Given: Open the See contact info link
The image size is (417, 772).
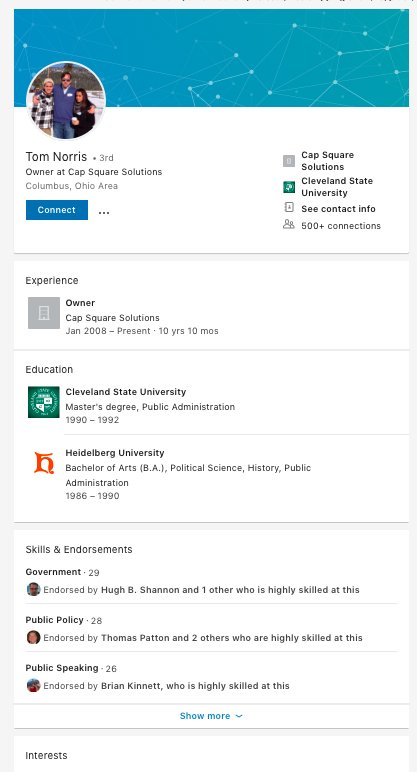Looking at the screenshot, I should pyautogui.click(x=338, y=209).
